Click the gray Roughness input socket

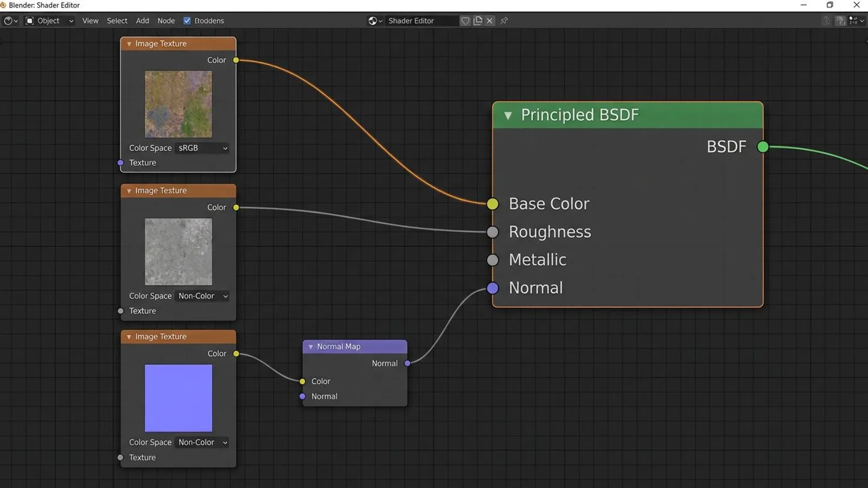(x=493, y=232)
